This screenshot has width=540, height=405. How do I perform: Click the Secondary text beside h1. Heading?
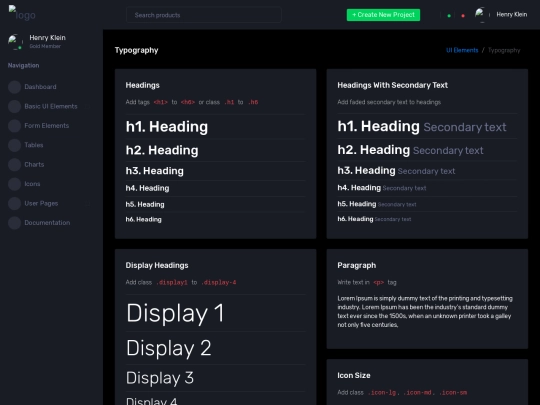tap(465, 127)
